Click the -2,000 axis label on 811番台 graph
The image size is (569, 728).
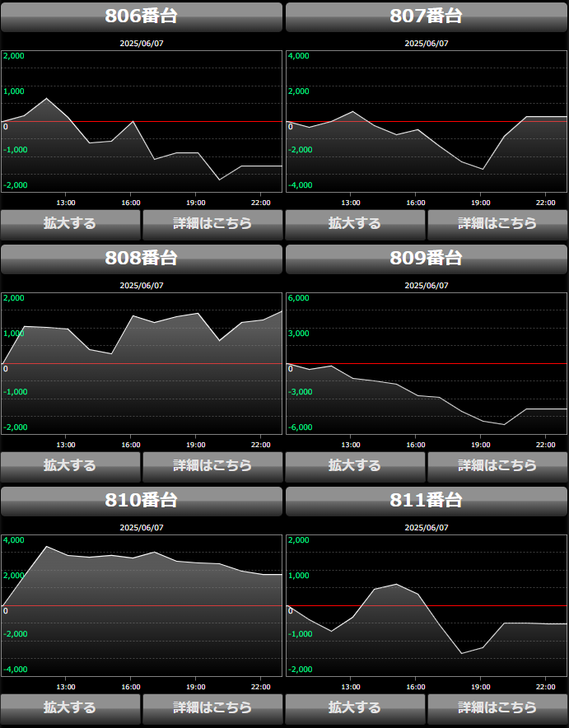pos(301,670)
